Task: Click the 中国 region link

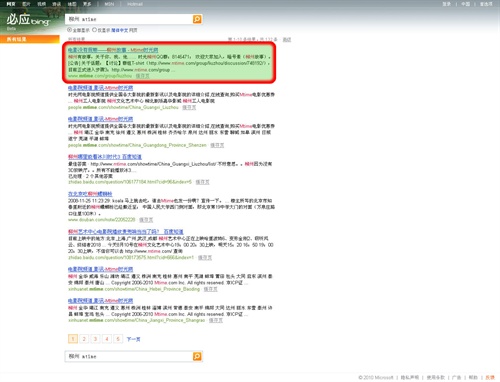Action: pyautogui.click(x=466, y=4)
